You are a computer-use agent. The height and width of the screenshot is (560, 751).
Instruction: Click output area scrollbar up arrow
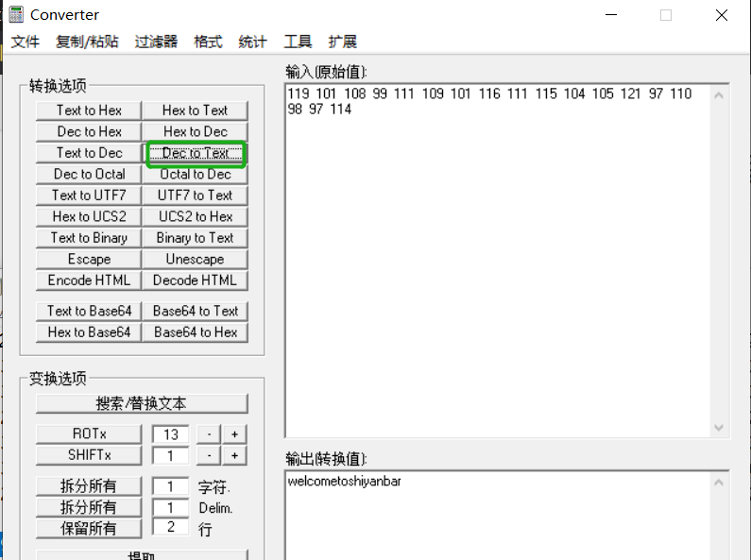(719, 483)
